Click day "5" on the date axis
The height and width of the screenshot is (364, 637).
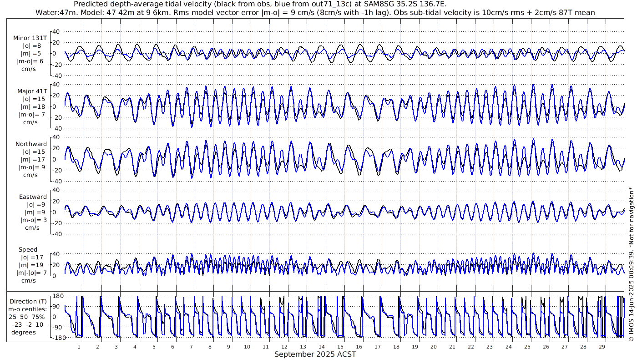154,347
